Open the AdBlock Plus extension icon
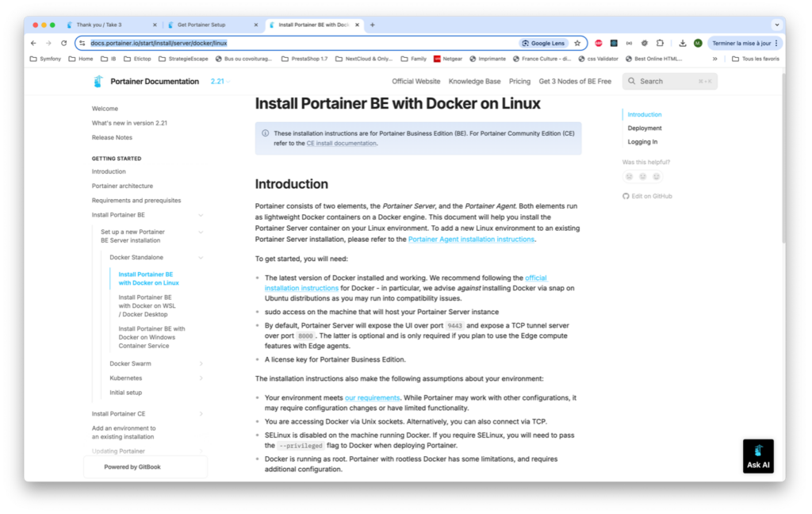The width and height of the screenshot is (812, 514). pos(599,43)
